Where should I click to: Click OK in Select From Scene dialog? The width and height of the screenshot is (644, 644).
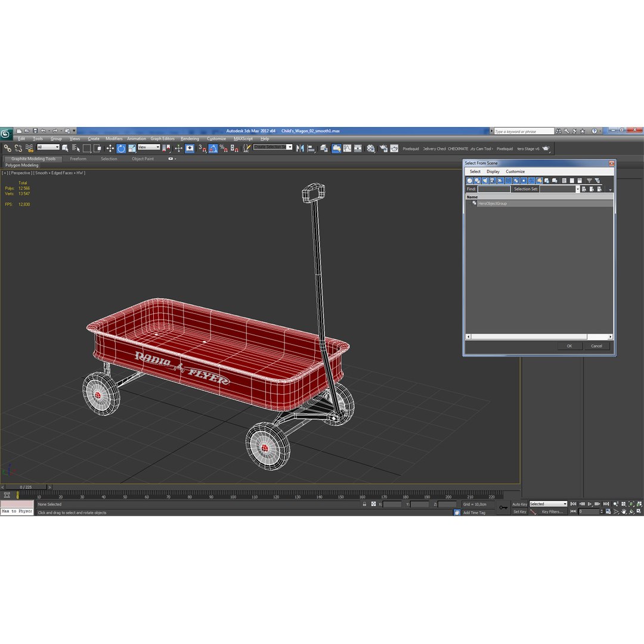click(569, 346)
